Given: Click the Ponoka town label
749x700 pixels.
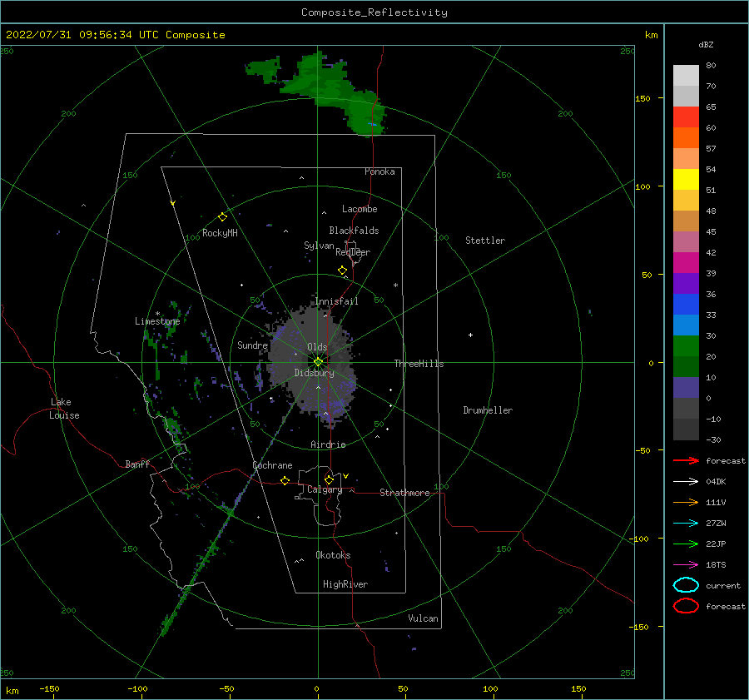Looking at the screenshot, I should coord(379,171).
